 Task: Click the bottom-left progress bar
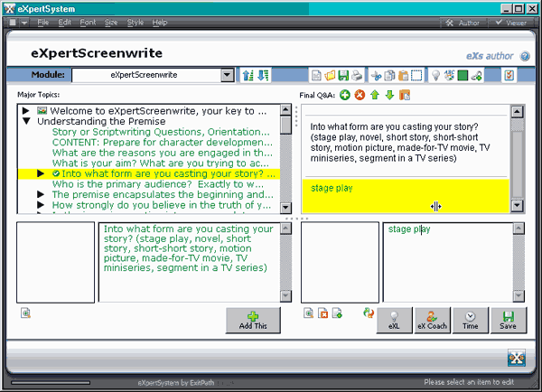(51, 383)
